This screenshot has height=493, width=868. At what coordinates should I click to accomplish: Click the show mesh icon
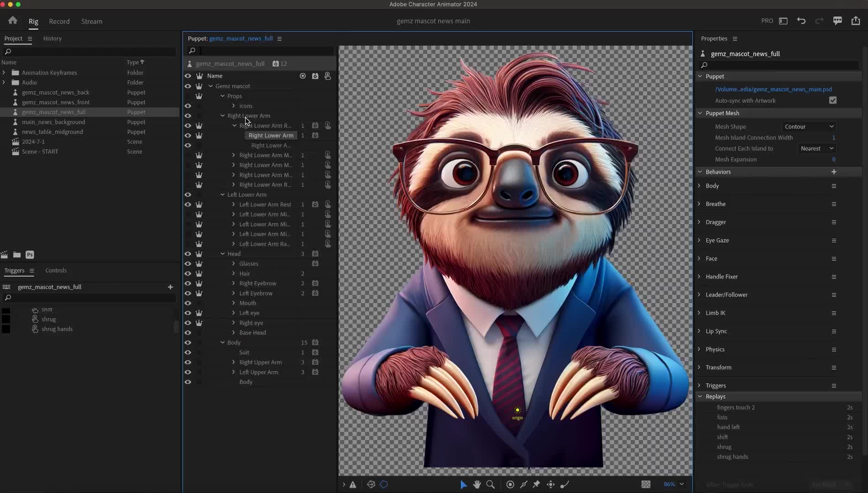pyautogui.click(x=371, y=484)
